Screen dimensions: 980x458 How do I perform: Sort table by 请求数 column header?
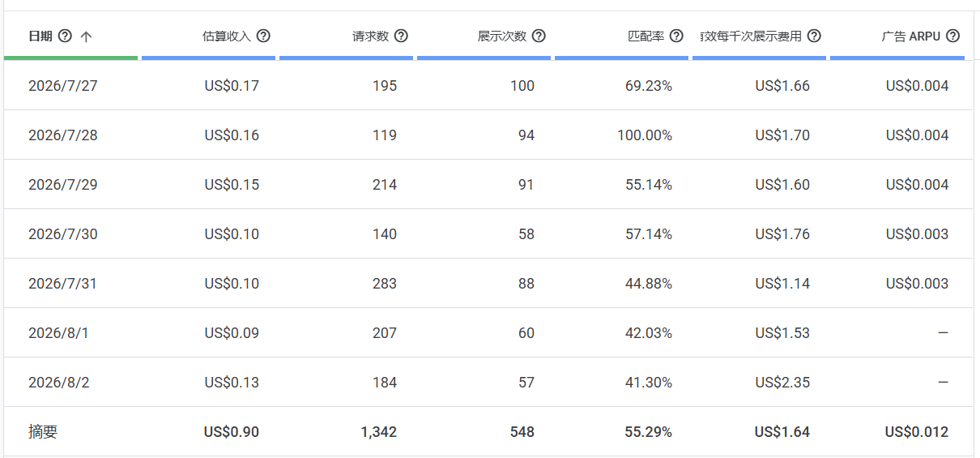(370, 36)
